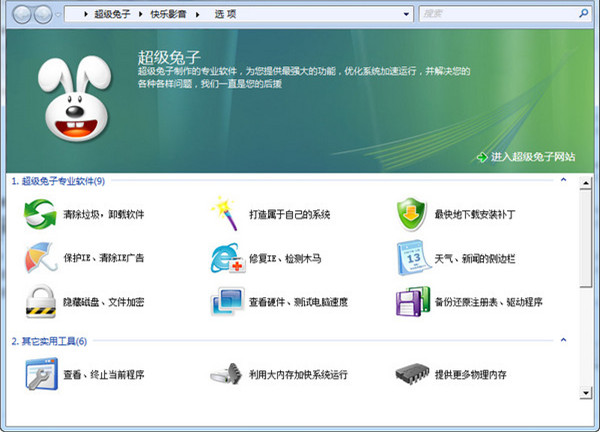Open the padlock icon for 隐藏磁盘 文件加密
600x432 pixels.
click(41, 302)
